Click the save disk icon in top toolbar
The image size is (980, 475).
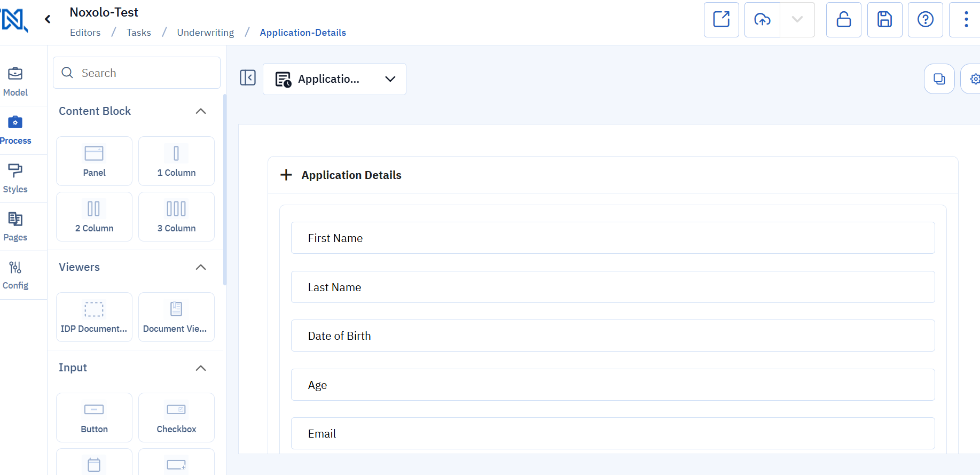click(x=884, y=20)
